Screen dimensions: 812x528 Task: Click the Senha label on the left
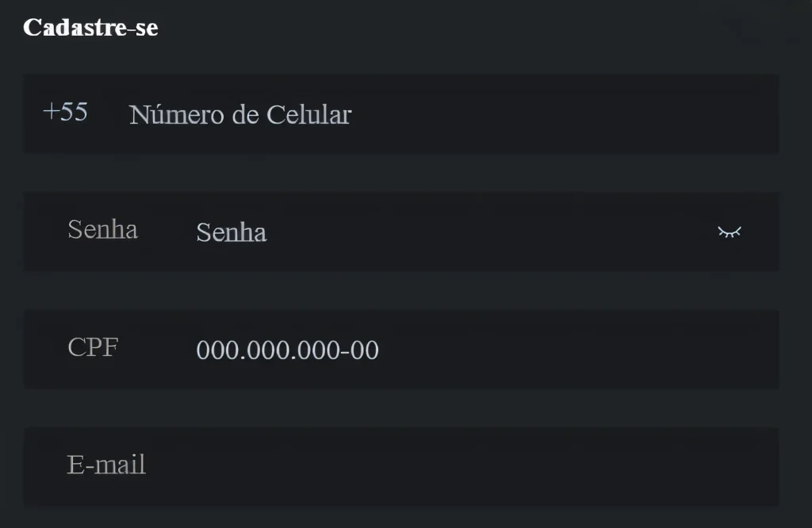click(x=102, y=229)
